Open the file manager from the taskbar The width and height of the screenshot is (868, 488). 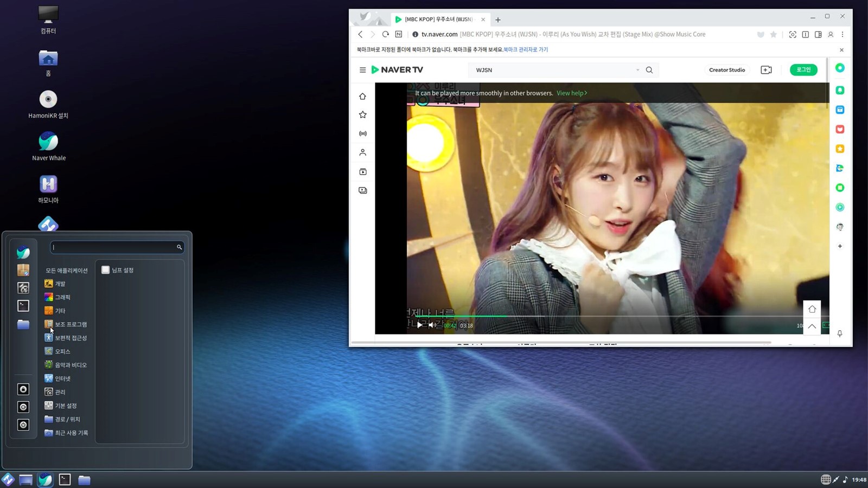(x=84, y=480)
